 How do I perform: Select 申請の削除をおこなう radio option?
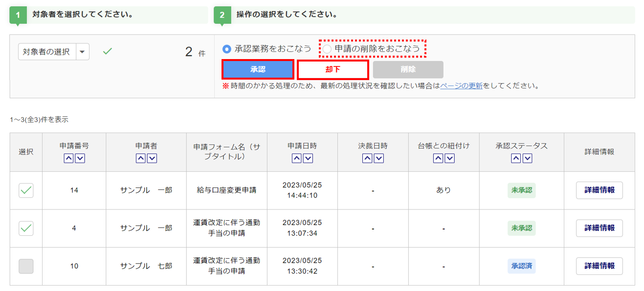tap(327, 49)
